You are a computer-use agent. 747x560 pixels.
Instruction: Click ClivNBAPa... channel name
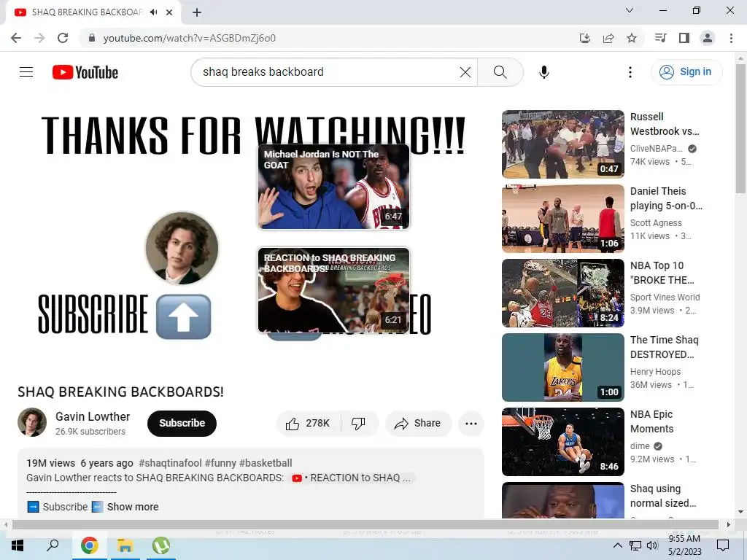(x=657, y=149)
